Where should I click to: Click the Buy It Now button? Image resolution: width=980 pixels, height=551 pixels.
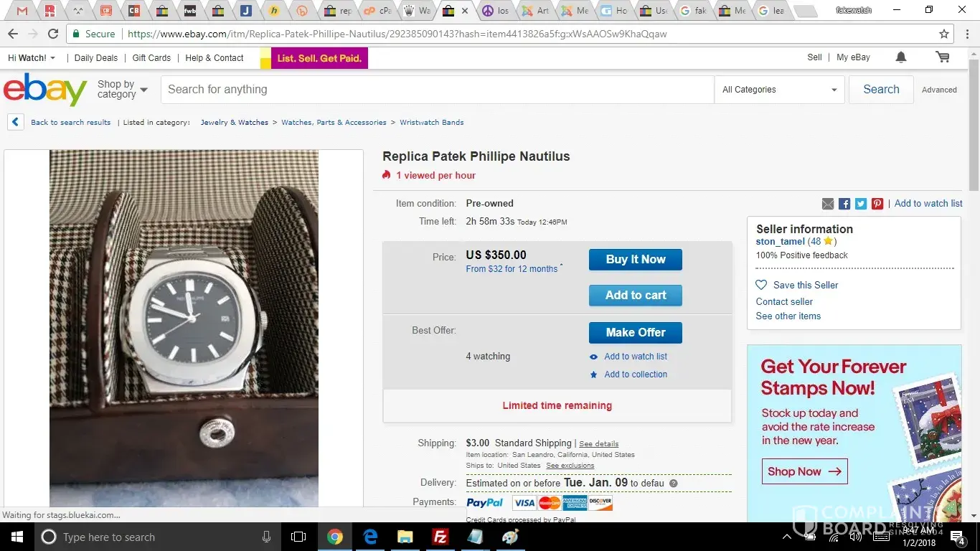point(636,260)
